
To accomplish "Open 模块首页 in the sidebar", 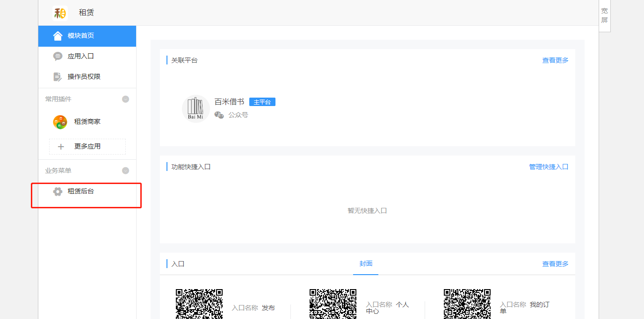I will pyautogui.click(x=87, y=36).
